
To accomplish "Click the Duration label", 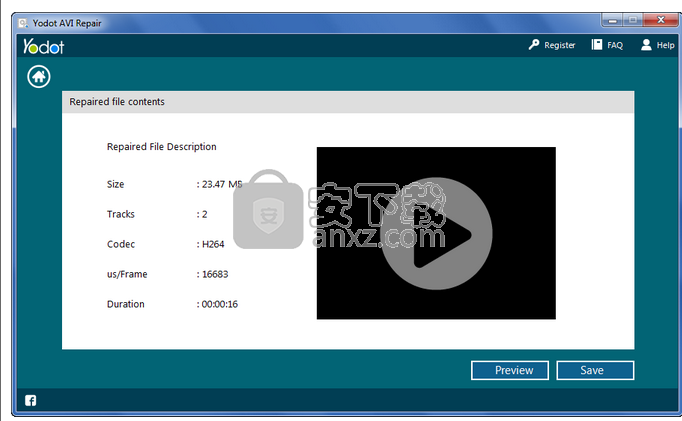I will pos(125,304).
